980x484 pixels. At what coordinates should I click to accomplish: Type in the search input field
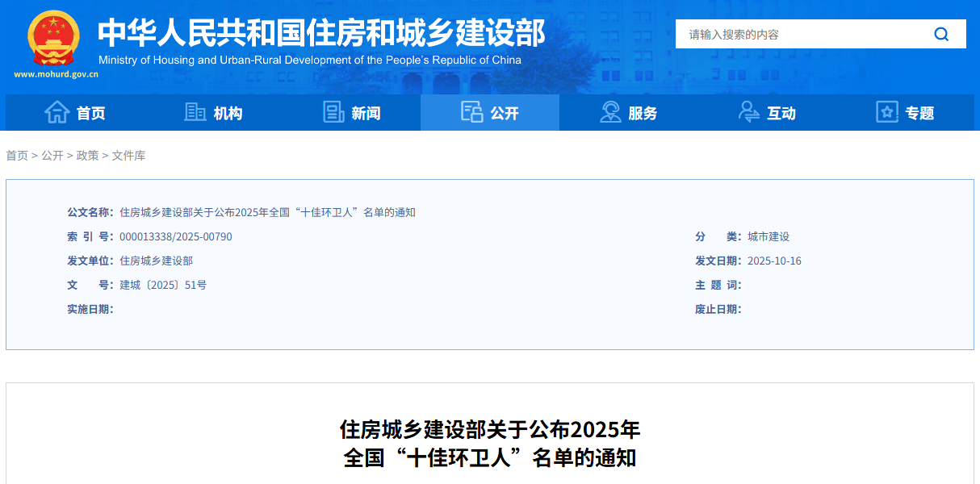click(799, 34)
